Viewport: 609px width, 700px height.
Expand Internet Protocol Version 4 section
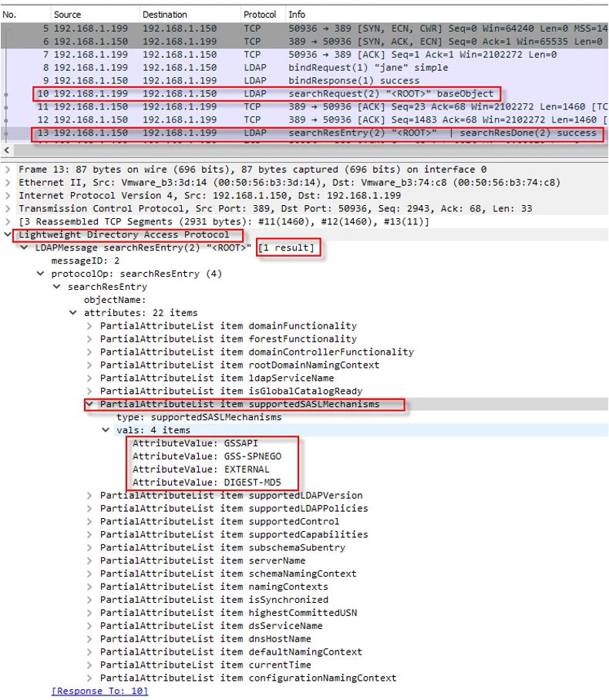click(8, 196)
